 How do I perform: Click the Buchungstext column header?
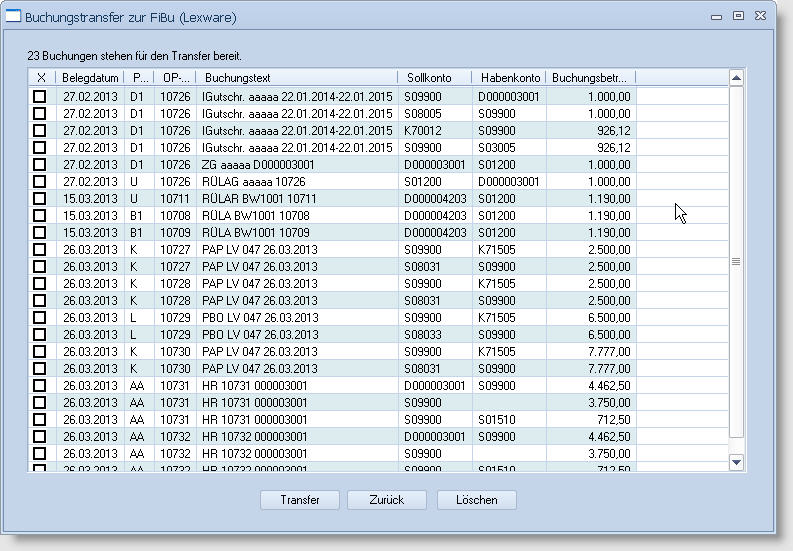(296, 78)
